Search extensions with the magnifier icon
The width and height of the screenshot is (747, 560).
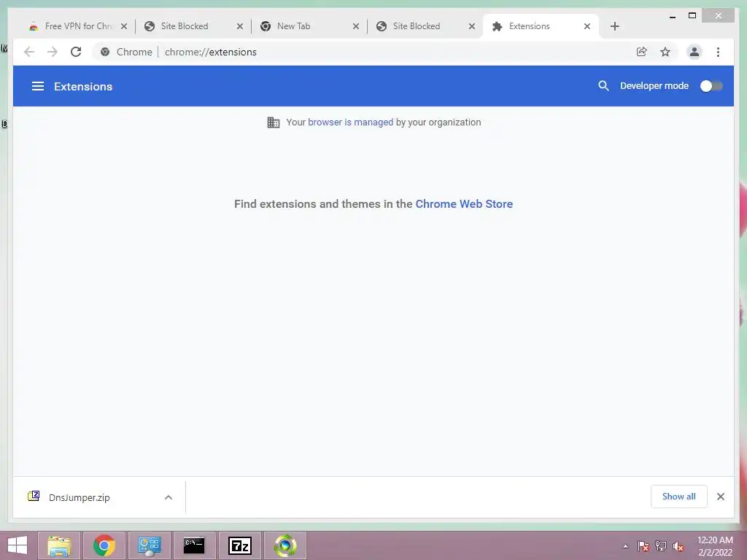[x=603, y=86]
